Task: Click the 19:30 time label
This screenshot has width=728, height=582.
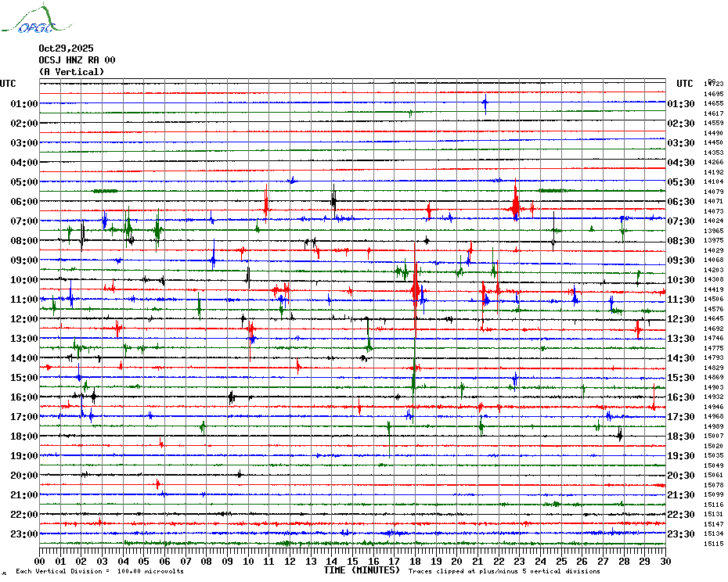Action: click(681, 456)
